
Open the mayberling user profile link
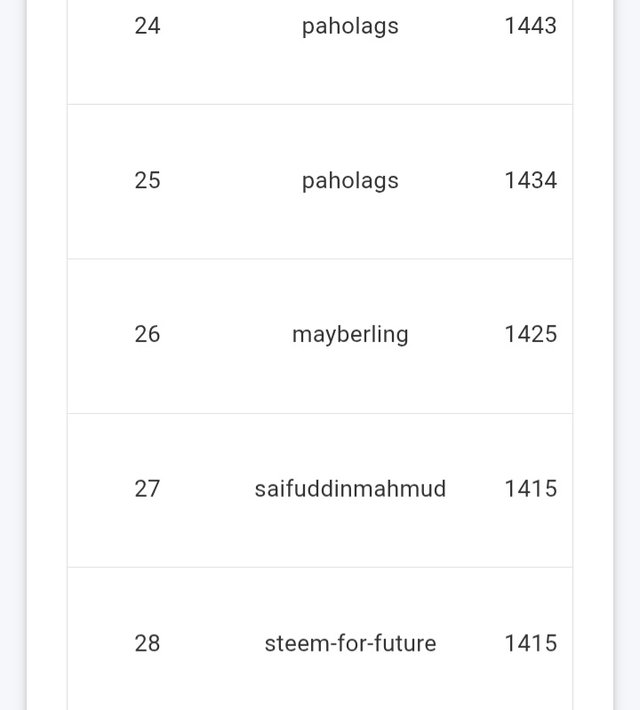(350, 335)
